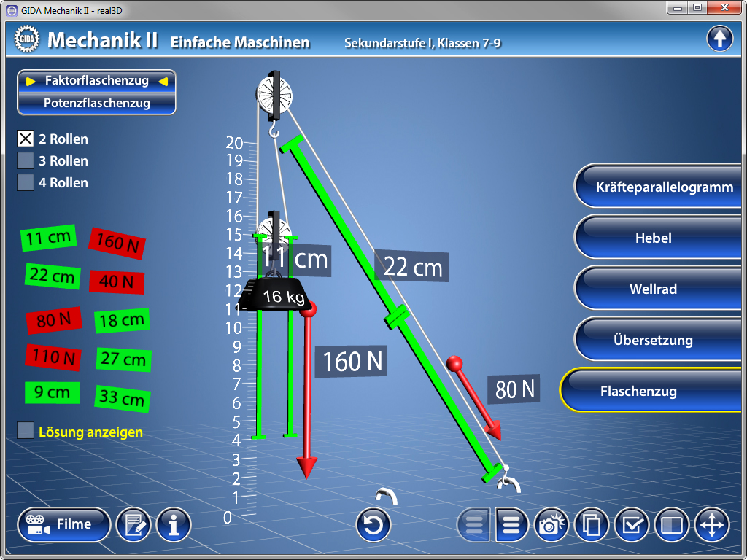Click the checkmark evaluation icon
The width and height of the screenshot is (747, 560).
[632, 525]
